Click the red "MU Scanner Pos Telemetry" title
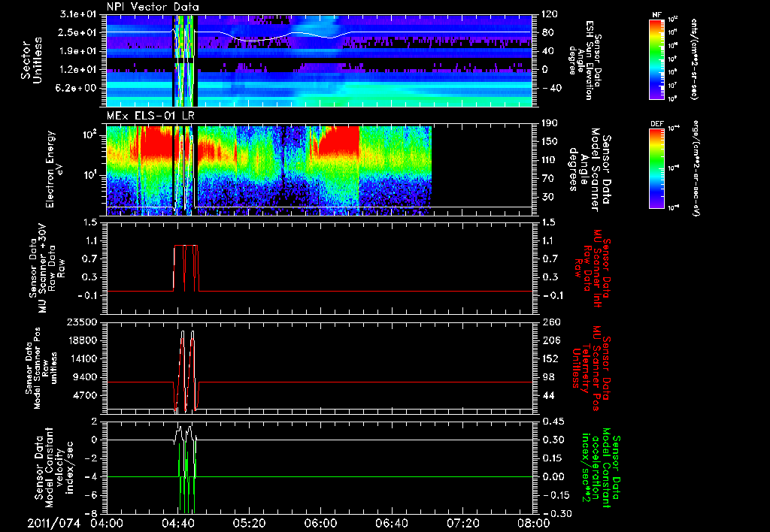 [x=591, y=368]
